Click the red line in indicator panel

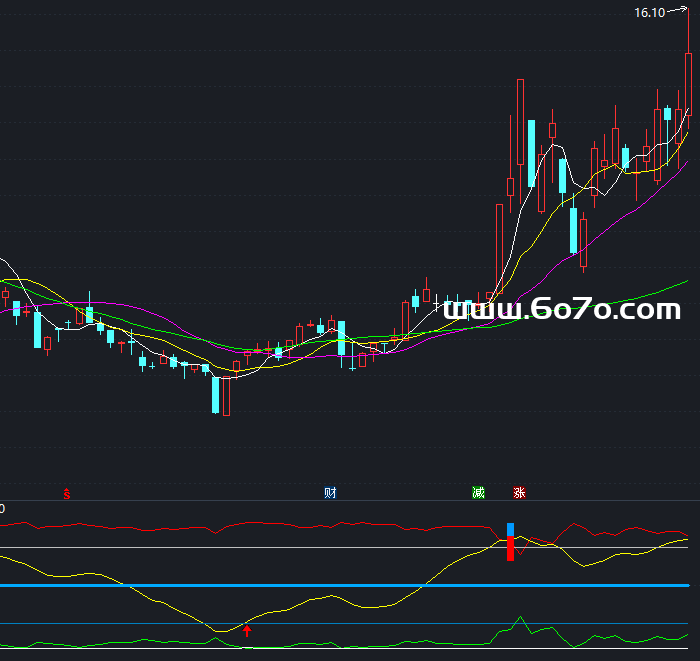[300, 524]
